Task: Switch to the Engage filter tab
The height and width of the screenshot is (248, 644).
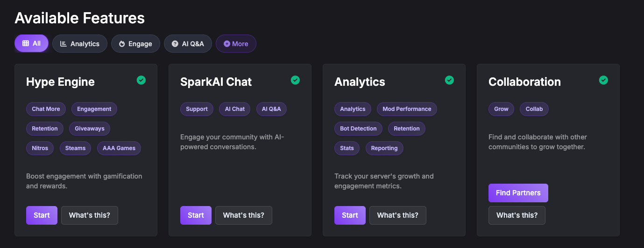Action: (135, 44)
